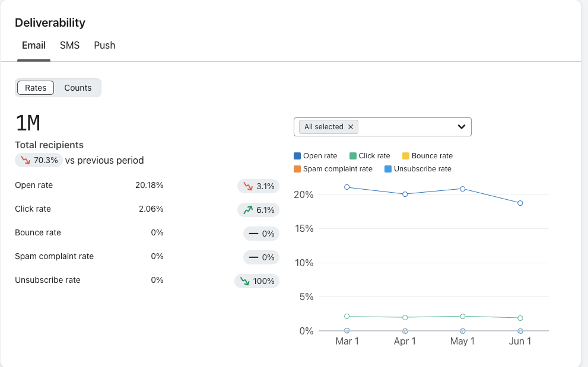Switch to the Rates view

(x=36, y=88)
